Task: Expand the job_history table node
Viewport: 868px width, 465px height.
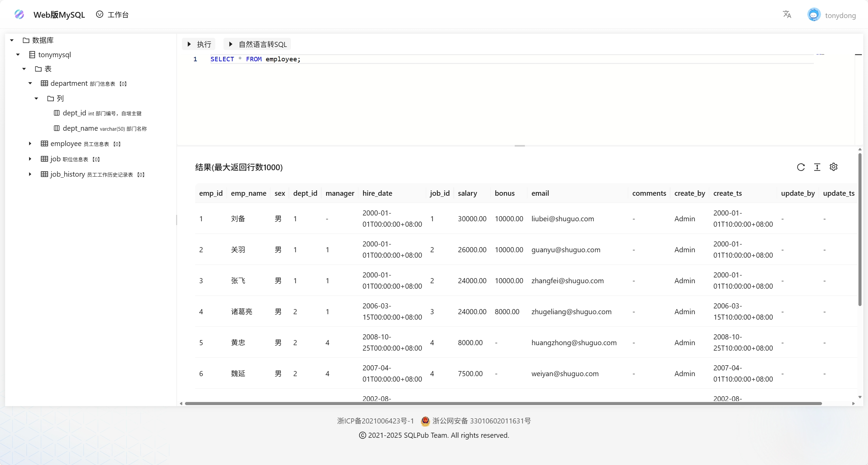Action: tap(30, 174)
